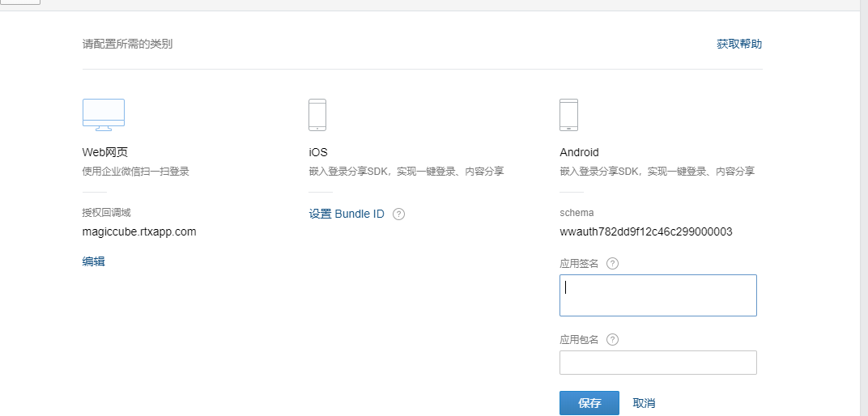
Task: Click the schema label
Action: tap(577, 213)
